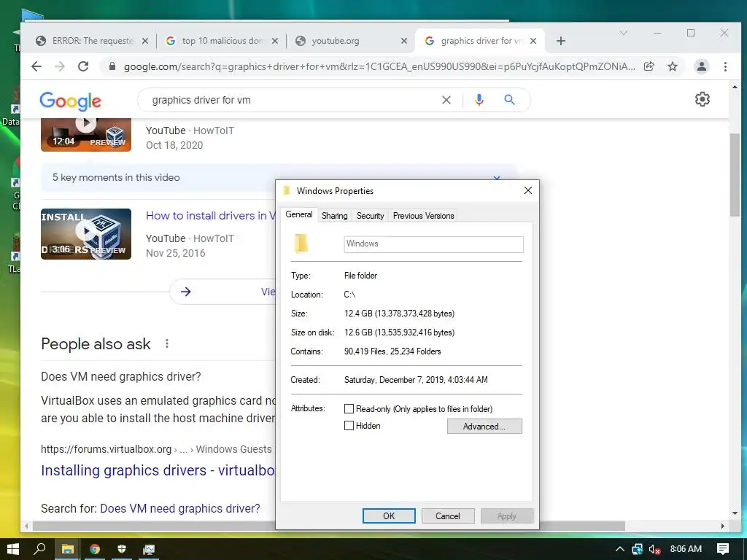Open Google quick settings gear

(x=703, y=99)
